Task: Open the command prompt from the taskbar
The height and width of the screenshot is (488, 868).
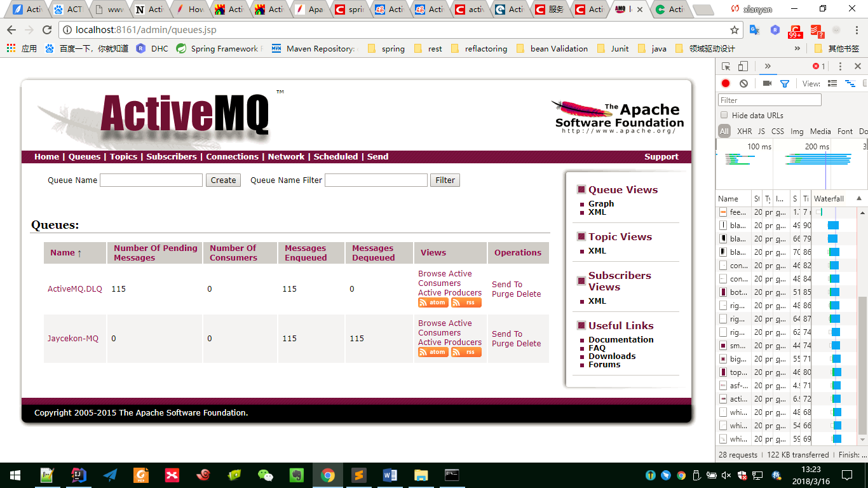Action: coord(452,475)
